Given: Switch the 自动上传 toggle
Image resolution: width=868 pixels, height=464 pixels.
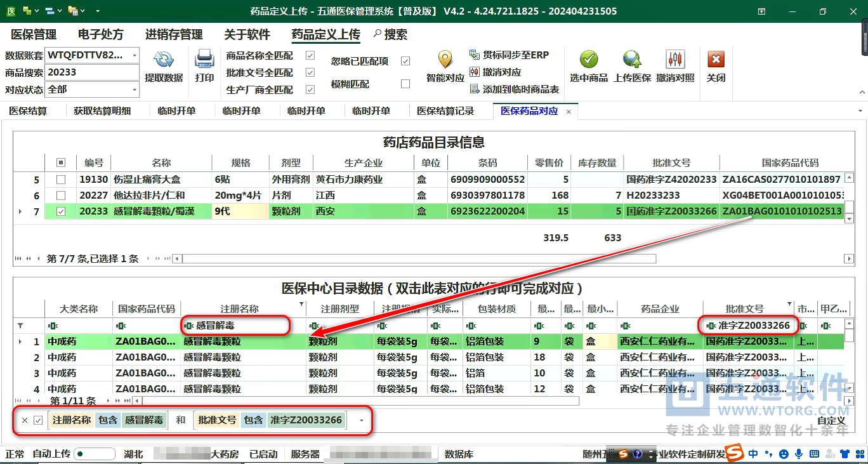Looking at the screenshot, I should 94,454.
